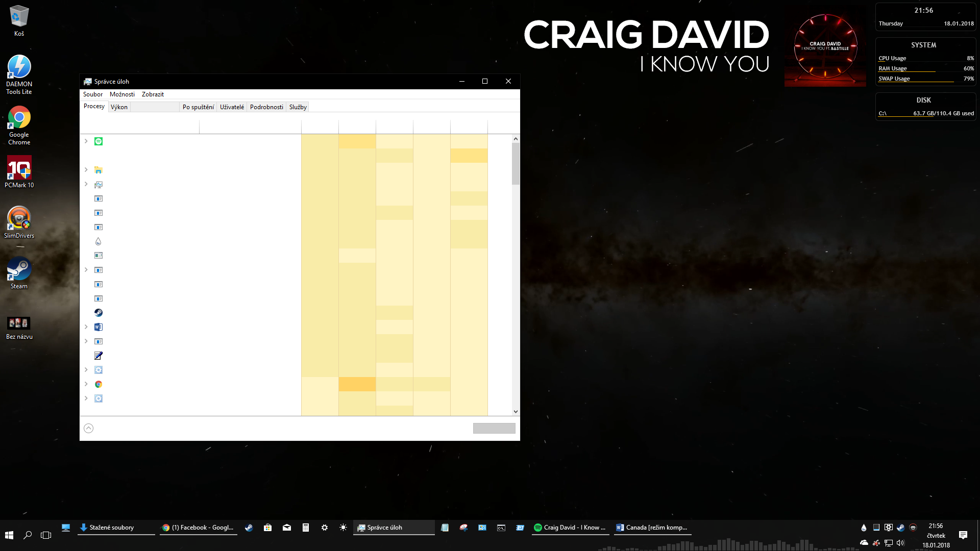The height and width of the screenshot is (551, 980).
Task: Select the PCMark 10 desktop icon
Action: click(x=19, y=172)
